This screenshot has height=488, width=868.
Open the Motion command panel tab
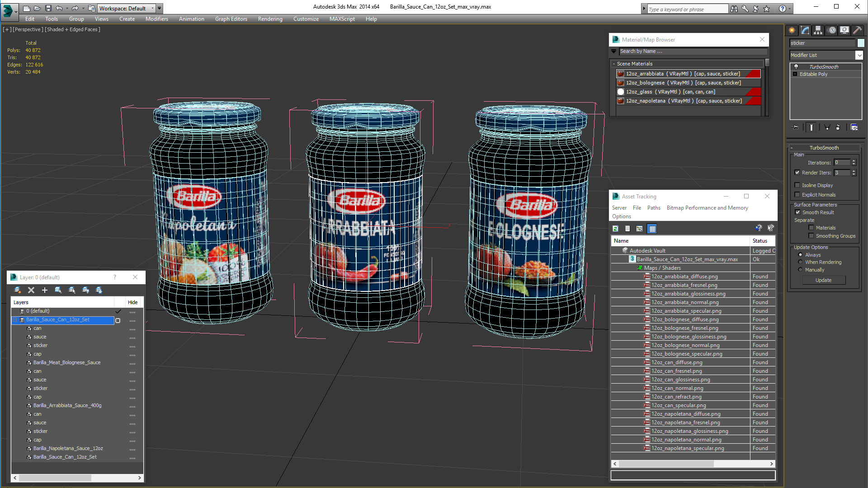(831, 30)
